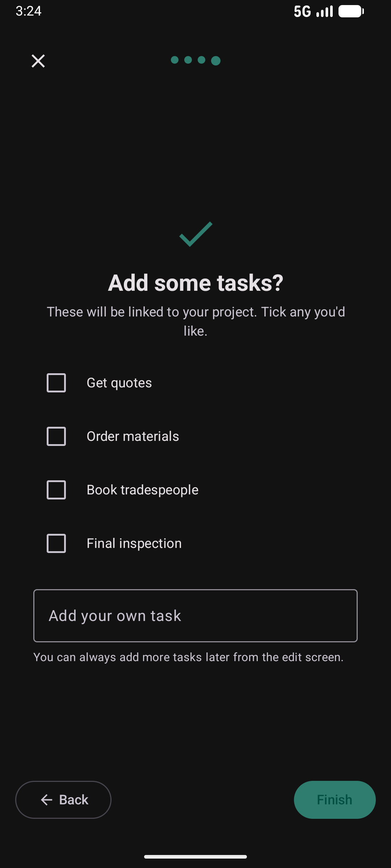Tick Final inspection to add it
Screen dimensions: 391x868
click(x=56, y=543)
